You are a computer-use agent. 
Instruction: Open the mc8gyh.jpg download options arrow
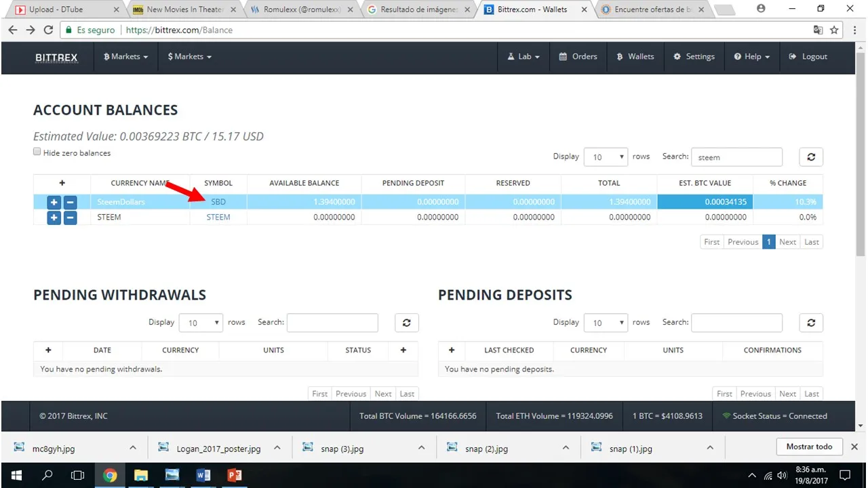[133, 448]
